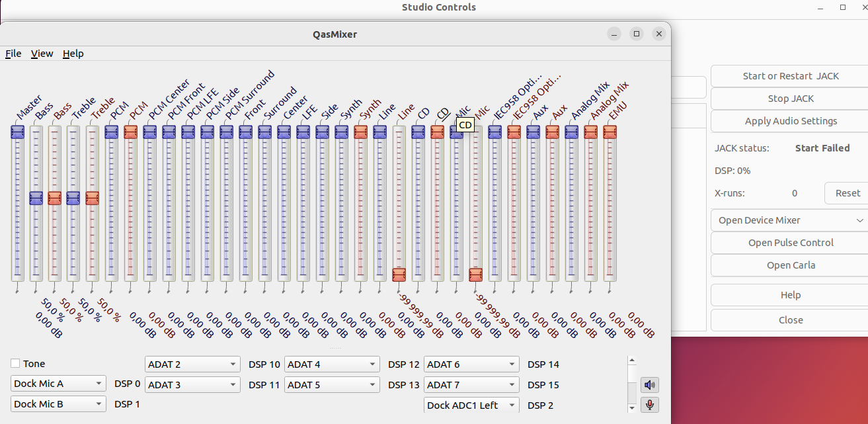Screen dimensions: 868x424
Task: Click the blue Bass slider handle
Action: 36,198
